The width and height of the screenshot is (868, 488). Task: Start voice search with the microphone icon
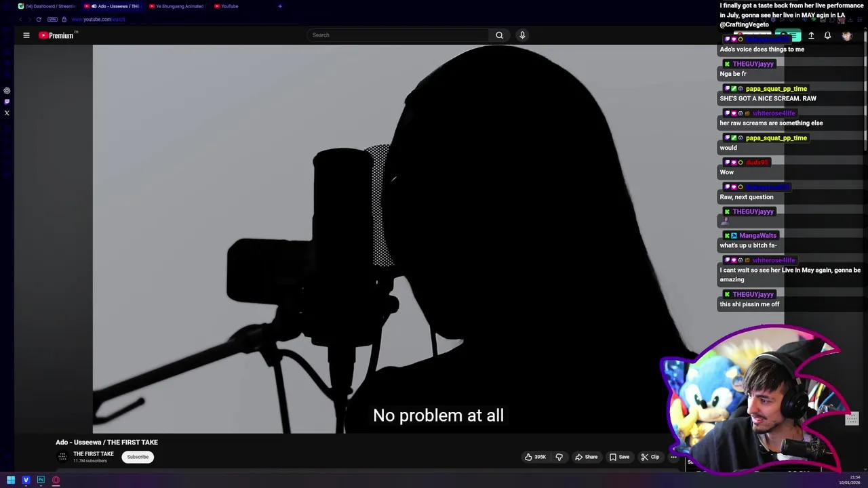click(x=522, y=35)
